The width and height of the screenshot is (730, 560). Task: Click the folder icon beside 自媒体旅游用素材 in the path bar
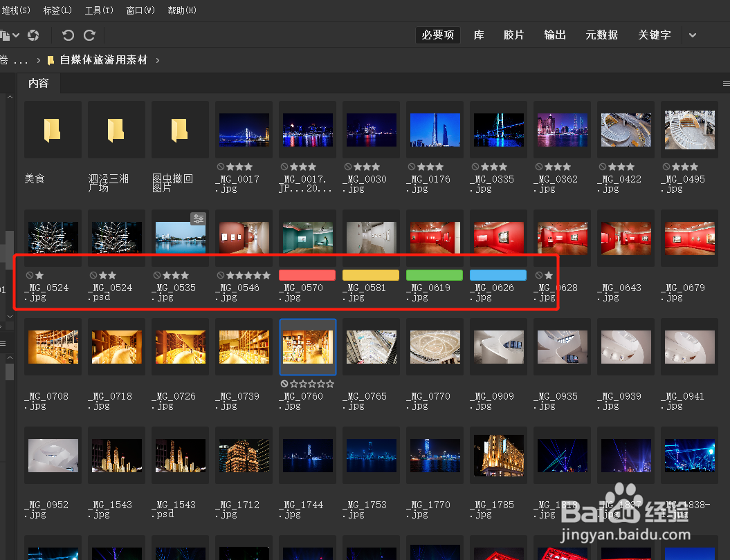pyautogui.click(x=51, y=60)
